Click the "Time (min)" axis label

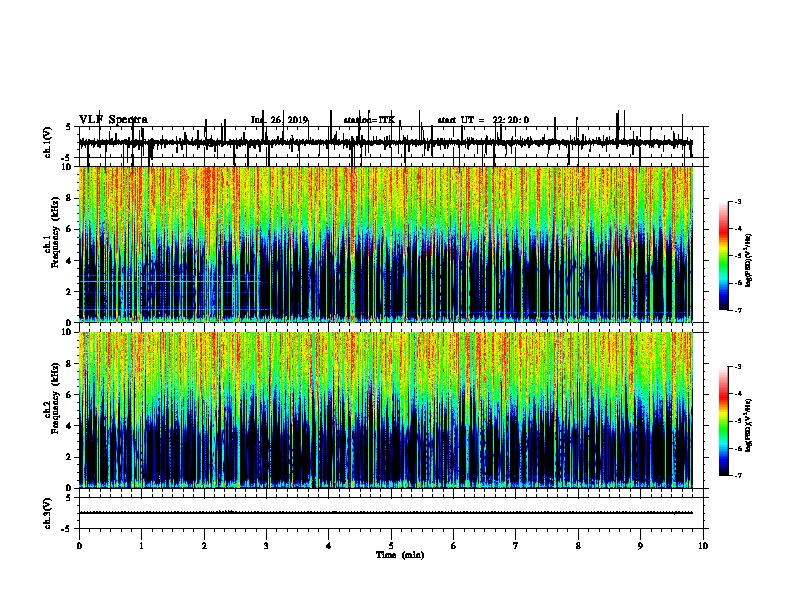click(x=400, y=555)
